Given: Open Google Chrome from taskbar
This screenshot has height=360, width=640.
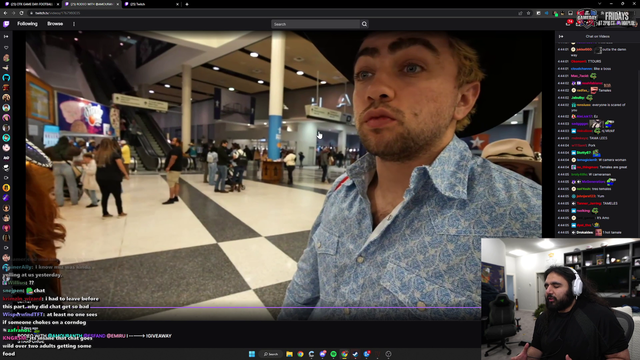Looking at the screenshot, I should click(300, 354).
